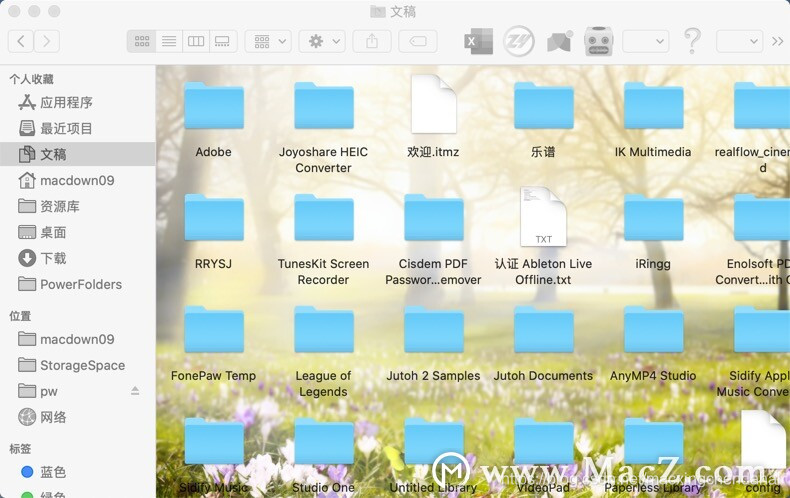Open 下载 in the sidebar
This screenshot has height=498, width=790.
(78, 258)
